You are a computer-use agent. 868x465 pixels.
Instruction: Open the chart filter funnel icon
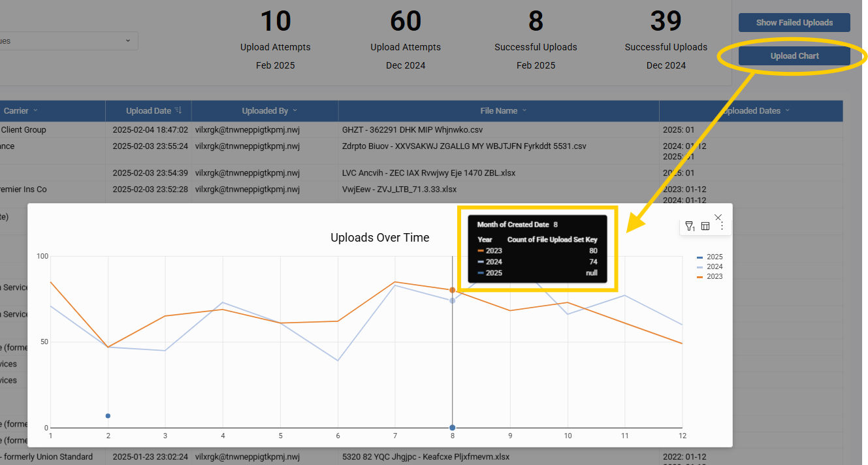coord(689,227)
